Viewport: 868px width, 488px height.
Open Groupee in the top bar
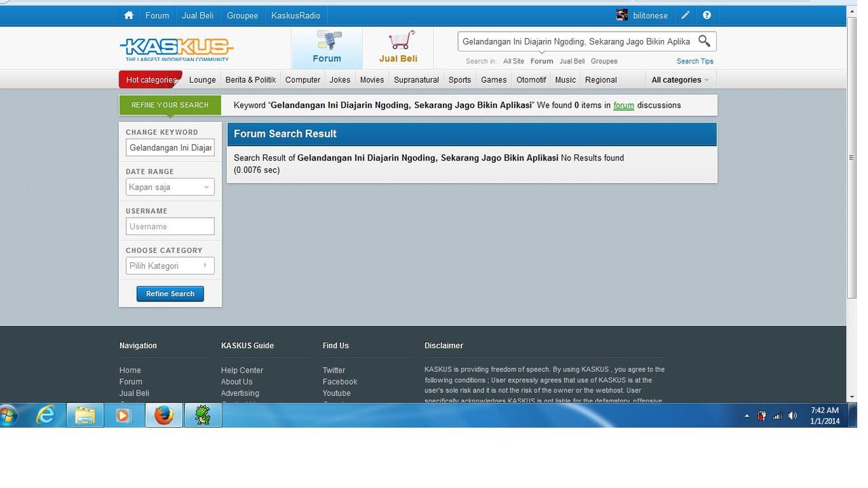coord(242,15)
